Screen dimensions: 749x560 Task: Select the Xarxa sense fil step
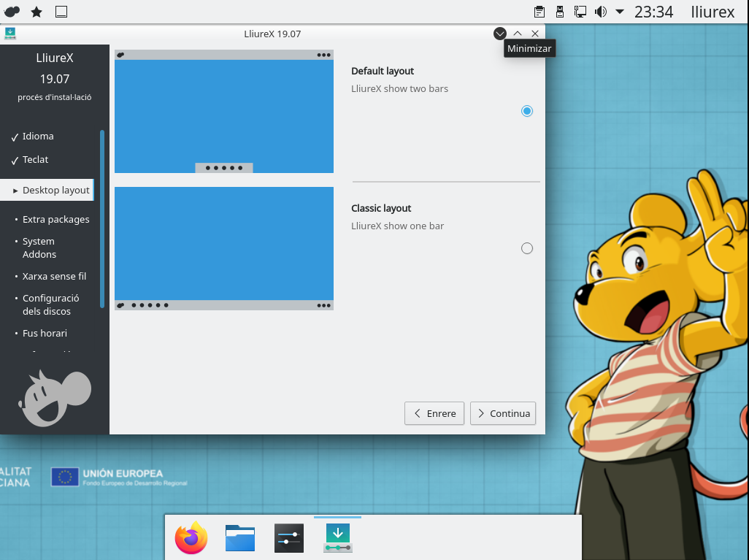tap(54, 276)
